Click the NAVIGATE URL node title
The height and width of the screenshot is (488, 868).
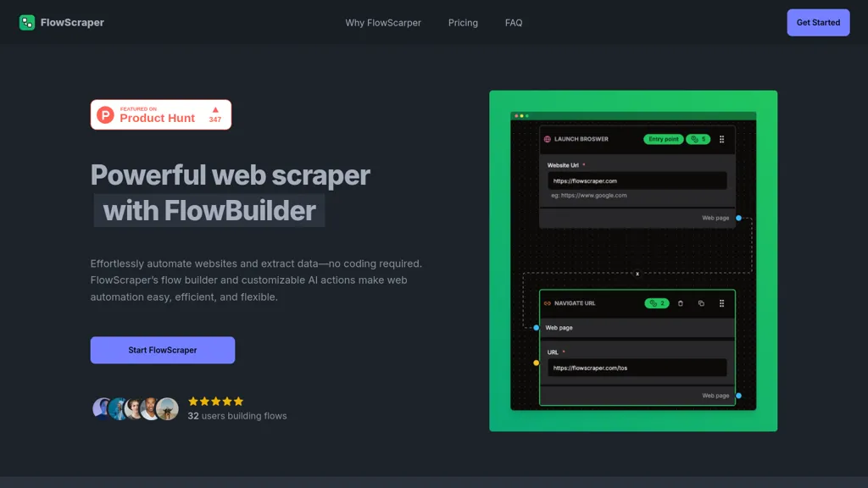click(x=575, y=303)
